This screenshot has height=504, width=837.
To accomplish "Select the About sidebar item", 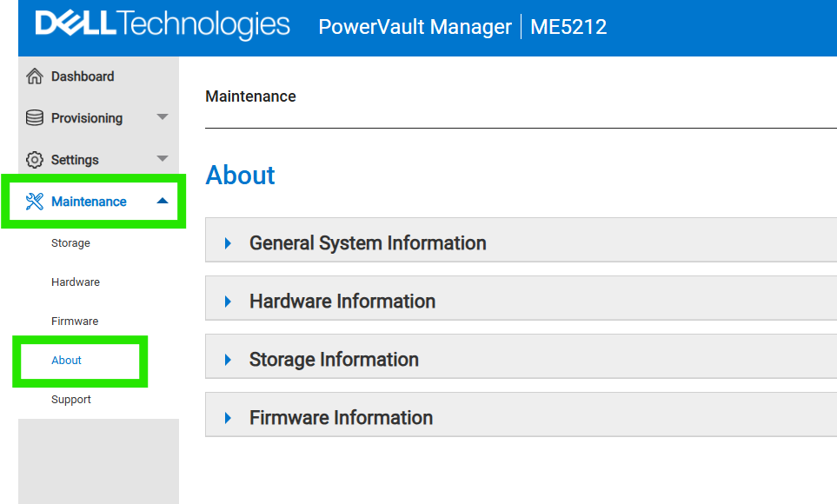I will tap(64, 360).
